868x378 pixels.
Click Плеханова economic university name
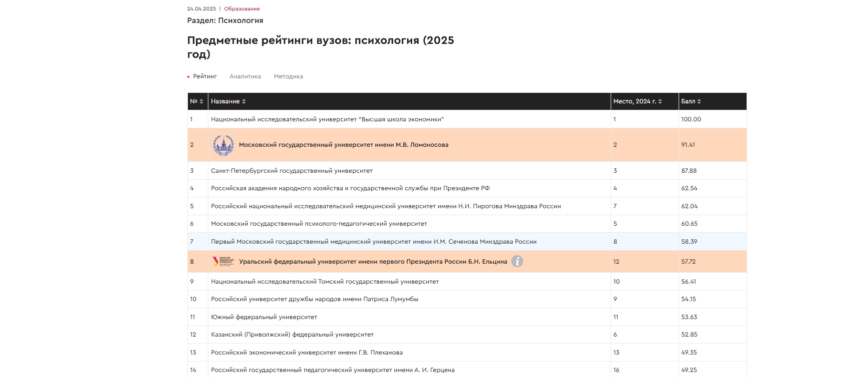click(307, 353)
